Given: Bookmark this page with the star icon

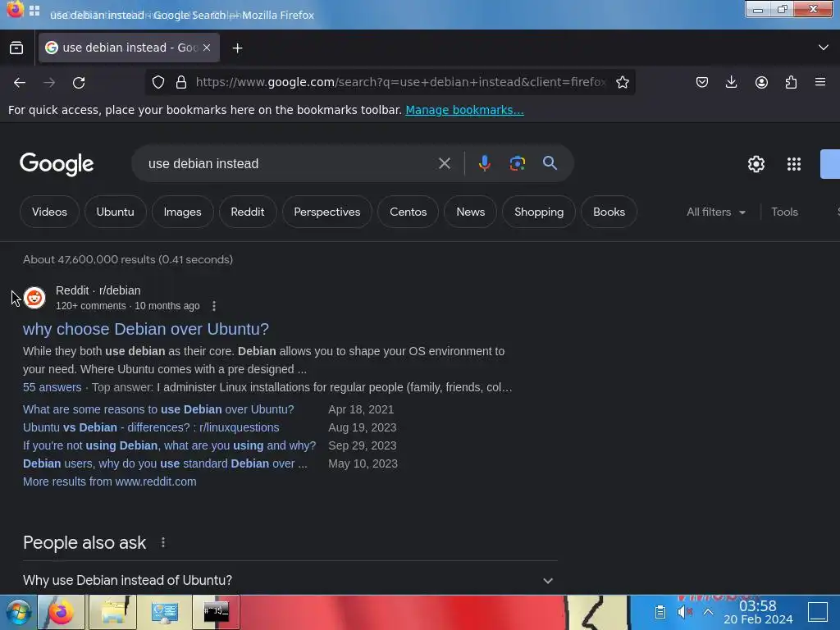Looking at the screenshot, I should [x=622, y=82].
